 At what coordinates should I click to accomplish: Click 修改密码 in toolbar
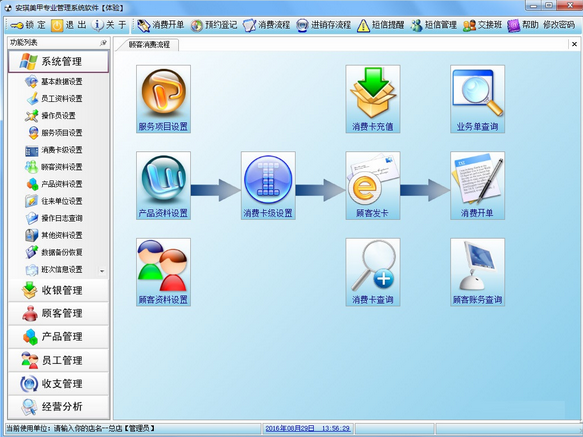tap(559, 25)
